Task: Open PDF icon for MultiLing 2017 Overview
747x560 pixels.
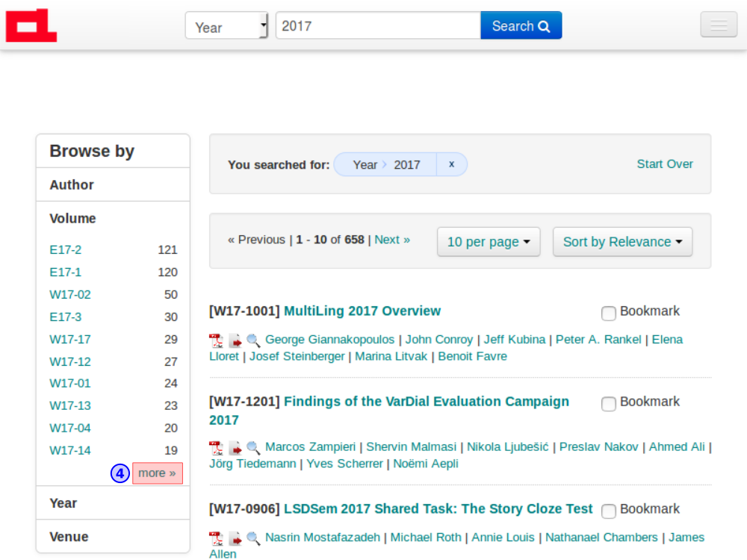Action: pos(216,340)
